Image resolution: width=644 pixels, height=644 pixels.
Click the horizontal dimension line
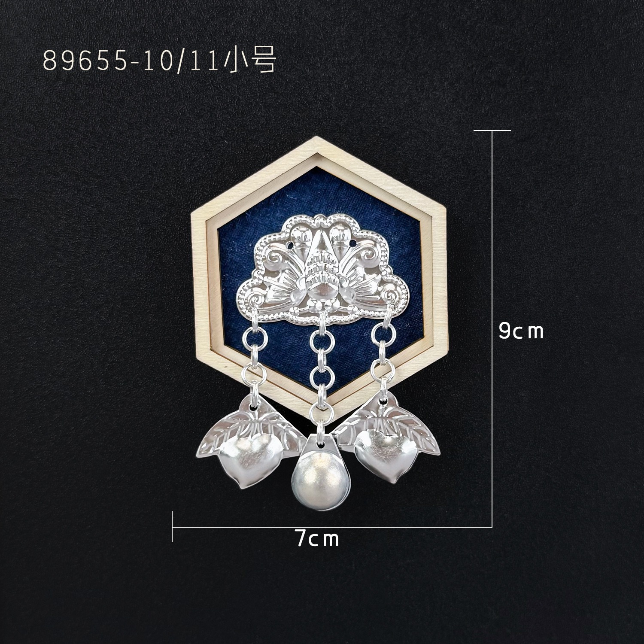[332, 526]
